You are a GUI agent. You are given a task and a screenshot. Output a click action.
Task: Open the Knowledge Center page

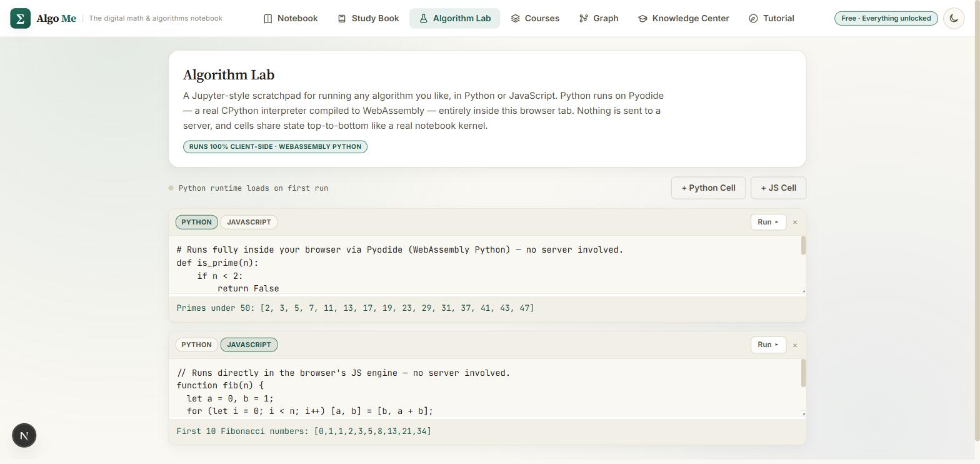click(x=683, y=18)
